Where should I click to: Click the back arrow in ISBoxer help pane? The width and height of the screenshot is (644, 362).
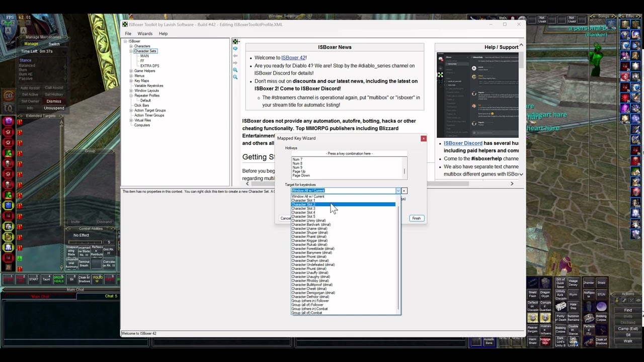coord(235,55)
